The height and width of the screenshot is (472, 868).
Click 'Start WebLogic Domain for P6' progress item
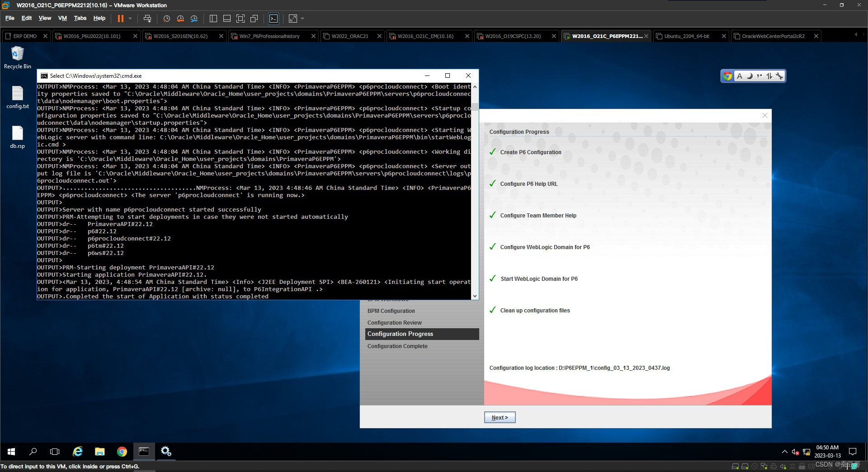tap(539, 279)
